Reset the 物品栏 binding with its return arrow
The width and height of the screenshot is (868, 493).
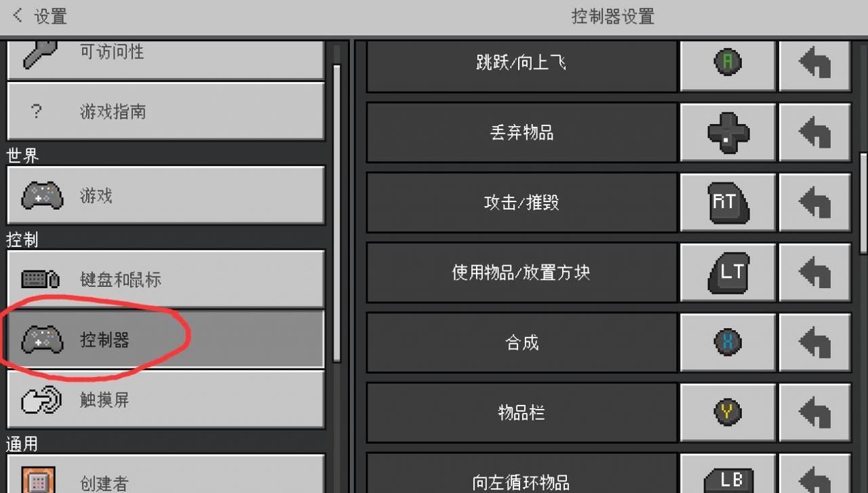tap(814, 412)
